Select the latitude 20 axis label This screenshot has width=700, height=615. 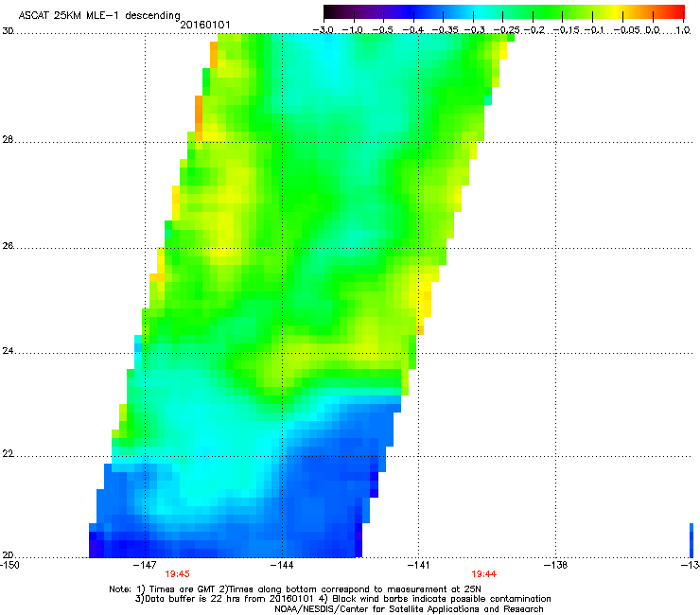click(x=8, y=555)
